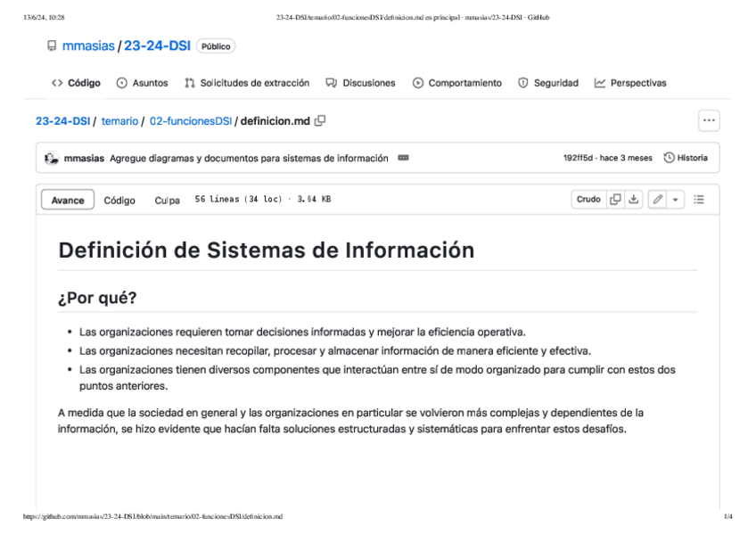Open the temario folder breadcrumb

pos(119,121)
